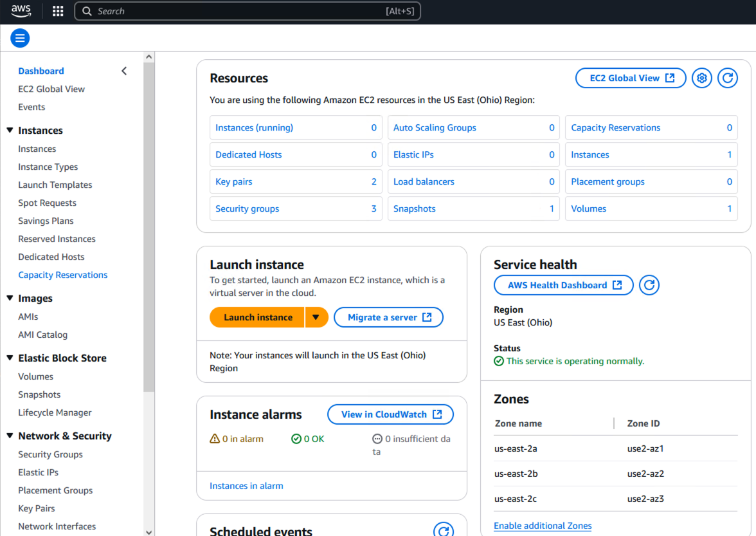The height and width of the screenshot is (536, 756).
Task: Refresh the Scheduled events panel
Action: point(444,530)
